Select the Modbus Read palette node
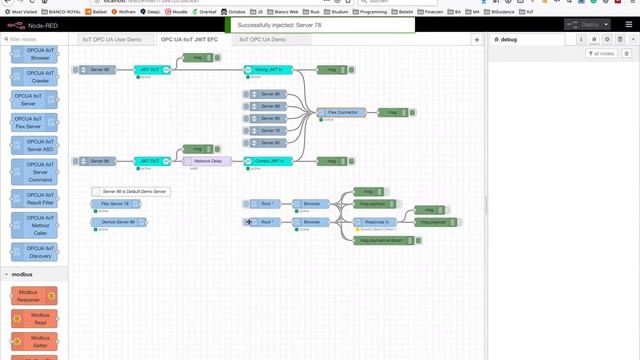 34,319
